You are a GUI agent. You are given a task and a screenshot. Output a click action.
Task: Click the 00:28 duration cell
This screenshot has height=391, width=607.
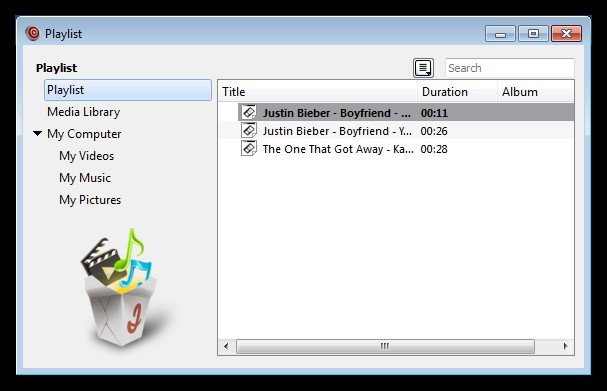pyautogui.click(x=434, y=149)
